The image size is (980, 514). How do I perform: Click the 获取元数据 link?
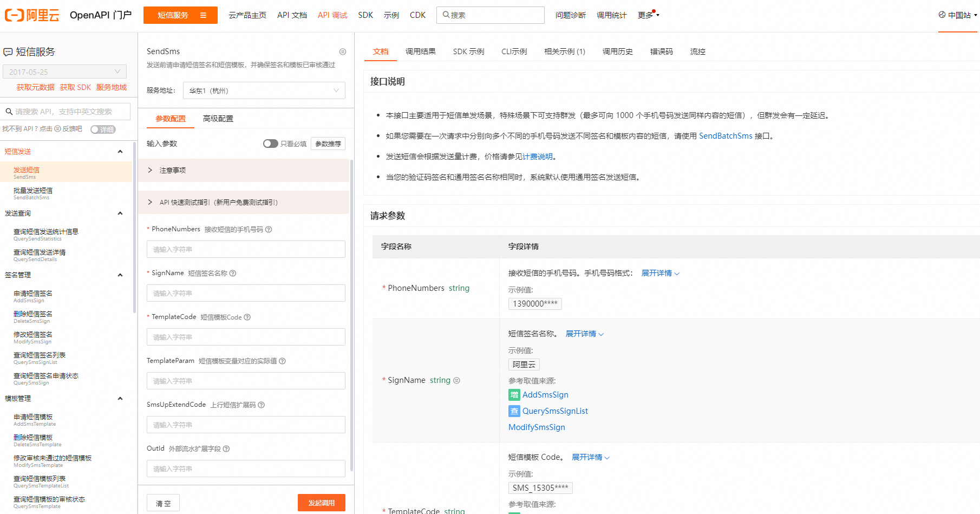pyautogui.click(x=35, y=87)
